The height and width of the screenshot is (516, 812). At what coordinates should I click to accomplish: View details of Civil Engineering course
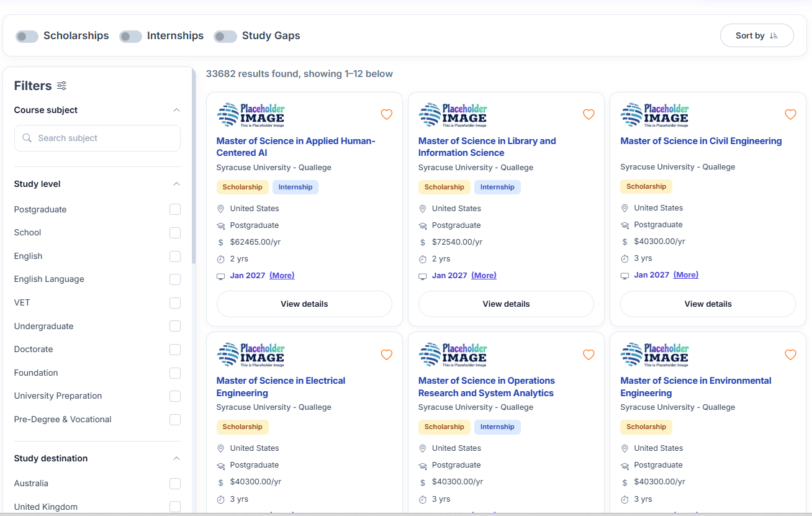point(708,304)
